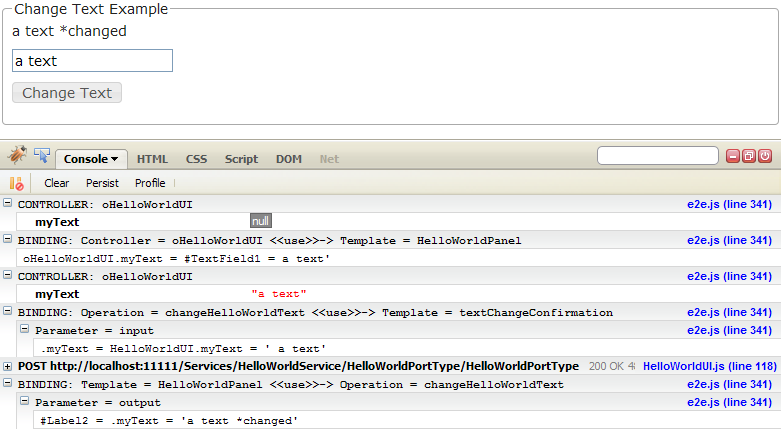Viewport: 781px width, 444px height.
Task: Open the DOM tab
Action: click(x=289, y=159)
